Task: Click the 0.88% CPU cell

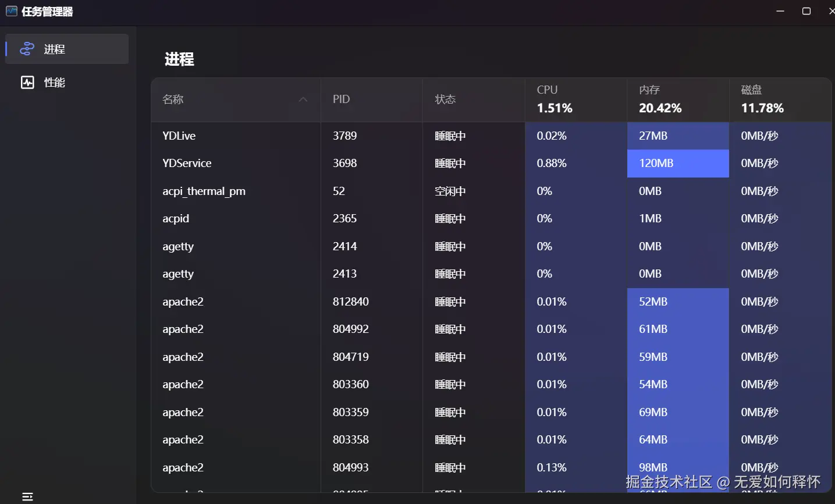Action: click(x=576, y=164)
